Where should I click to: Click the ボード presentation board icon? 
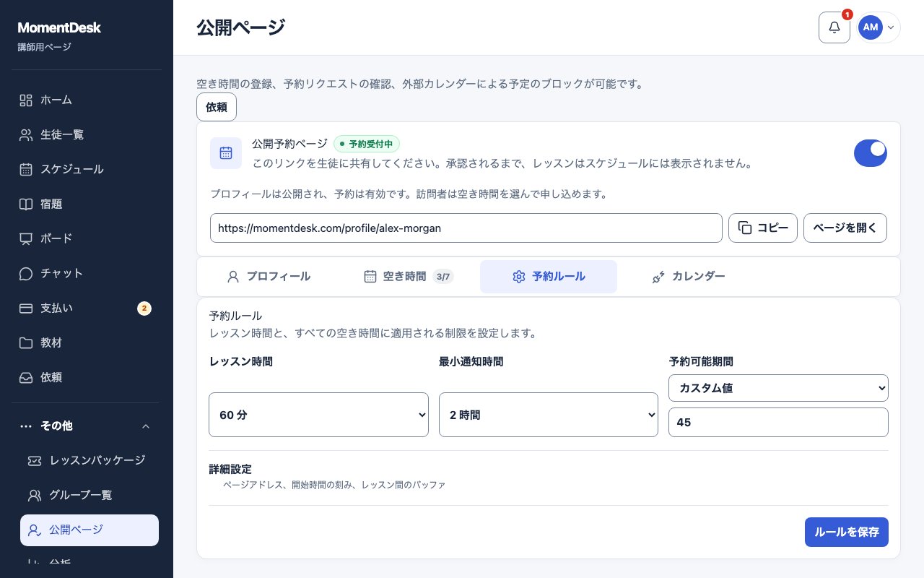coord(26,238)
